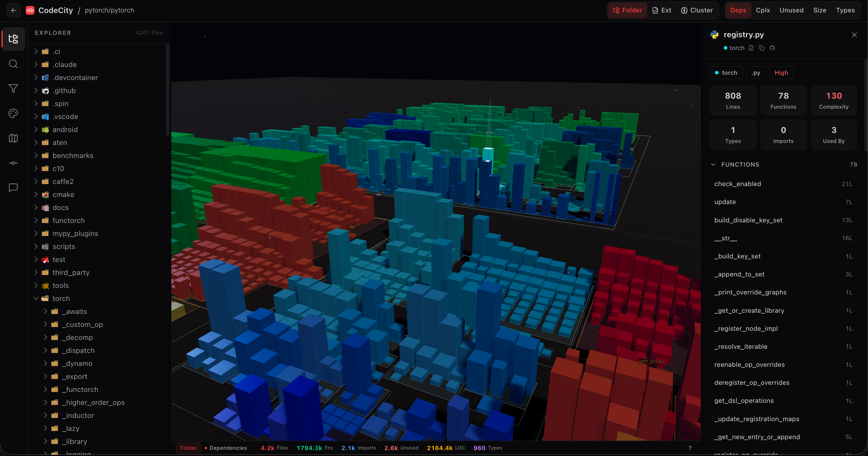868x456 pixels.
Task: Switch grouping to Ext mode
Action: (662, 10)
